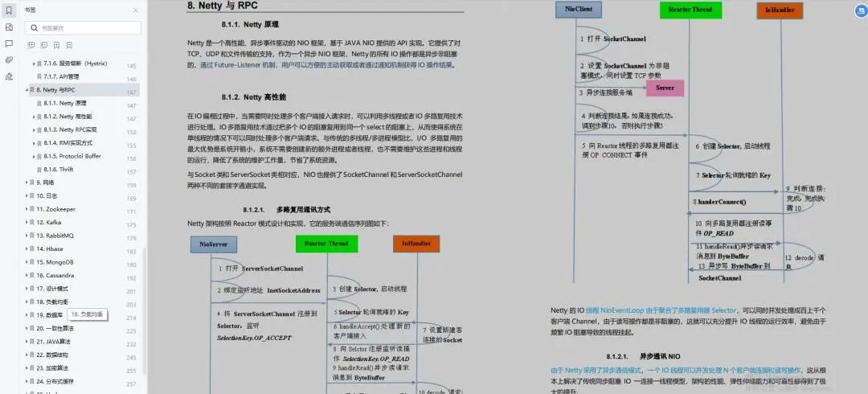Click page number 155 in bookmark list
Viewport: 868px width, 394px height.
click(x=131, y=146)
